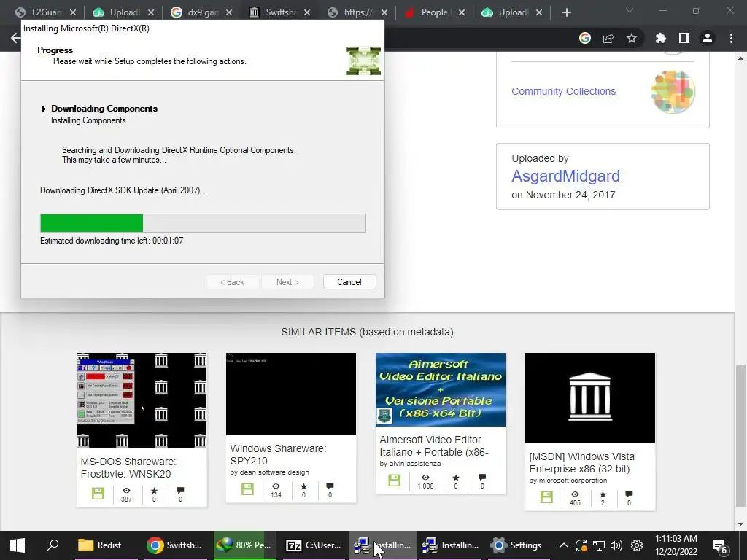Click the DirectX setup progress bar
Viewport: 747px width, 560px height.
[x=203, y=223]
